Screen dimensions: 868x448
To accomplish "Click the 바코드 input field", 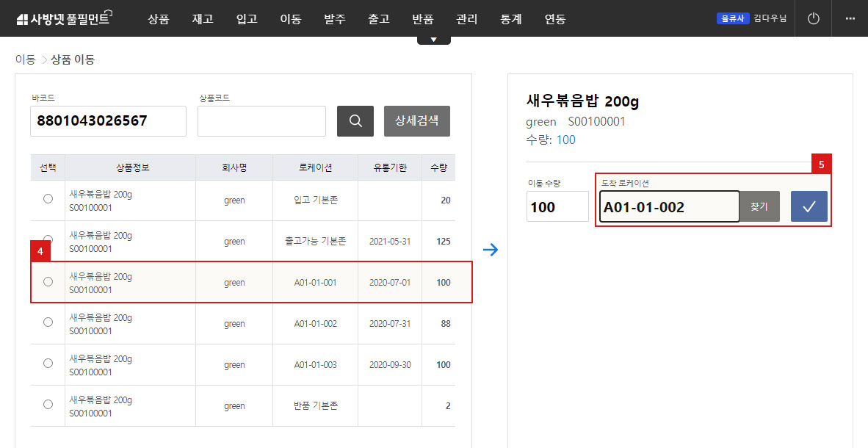I will click(108, 121).
